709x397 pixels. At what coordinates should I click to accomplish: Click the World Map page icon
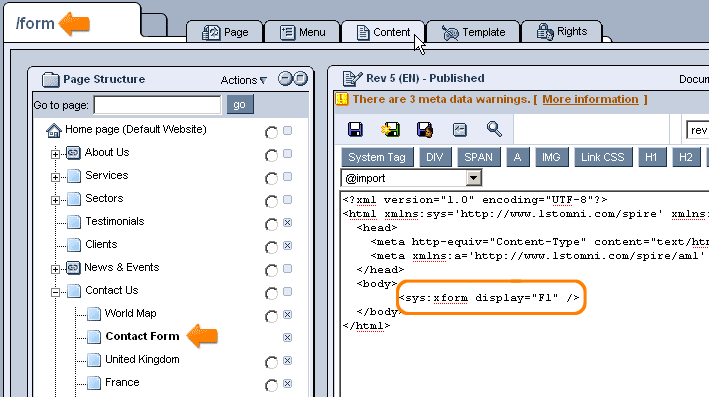(94, 313)
